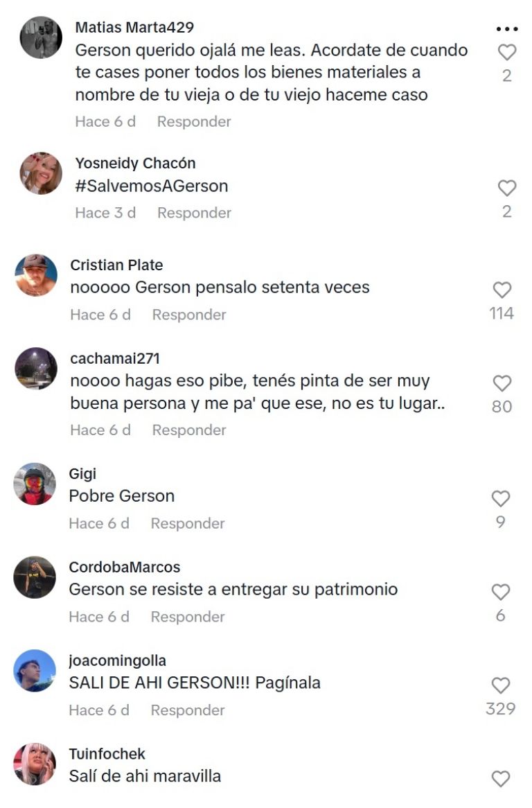This screenshot has width=532, height=808.
Task: Tap heart on Cristian Plate's comment
Action: coord(502,290)
